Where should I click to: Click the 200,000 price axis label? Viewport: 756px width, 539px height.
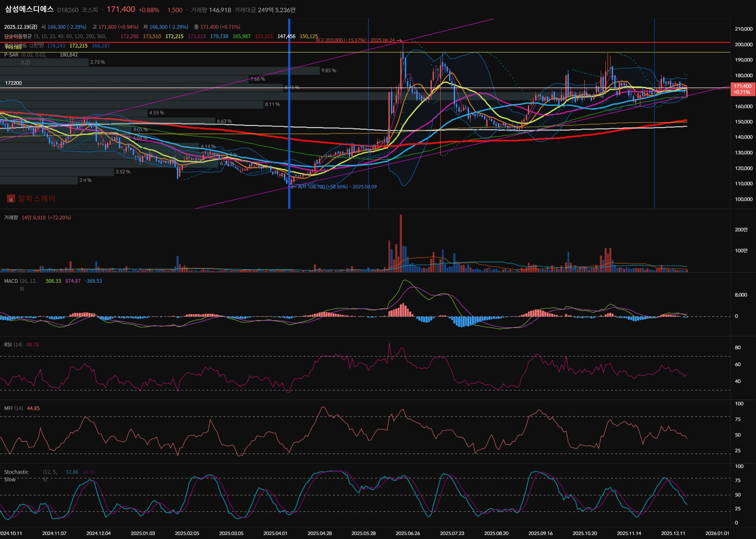(x=743, y=45)
